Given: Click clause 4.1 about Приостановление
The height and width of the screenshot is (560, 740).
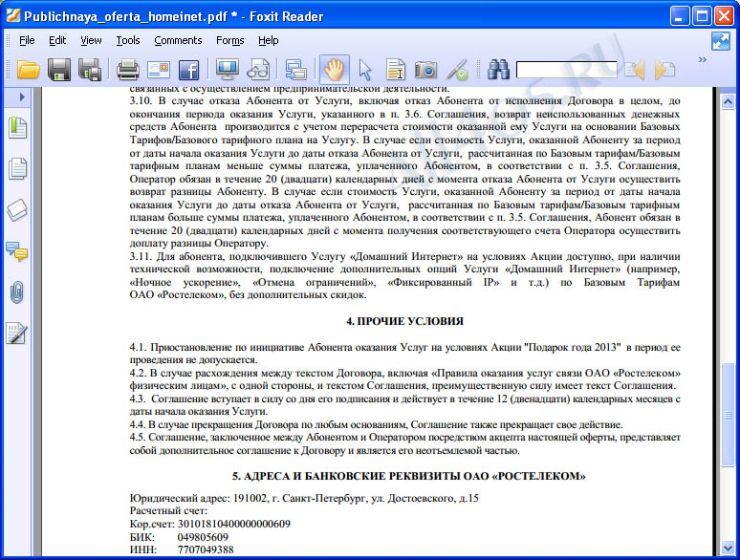Looking at the screenshot, I should pos(405,354).
